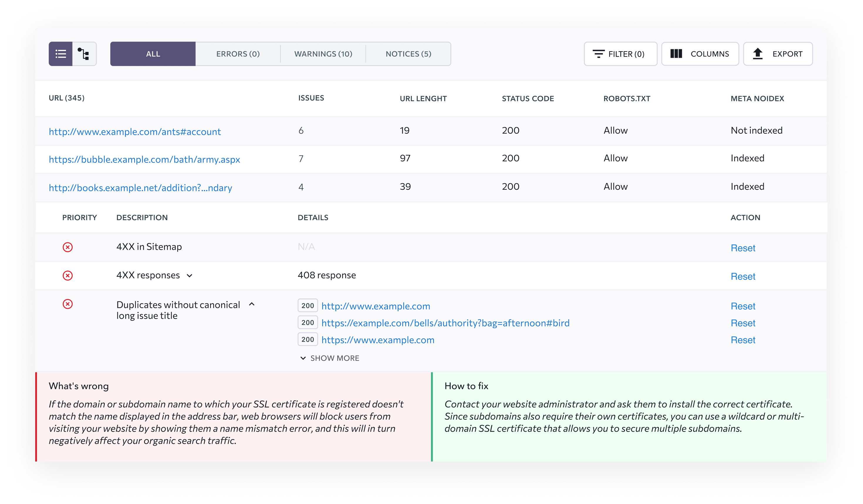Click the DETAILS column header

(x=313, y=218)
